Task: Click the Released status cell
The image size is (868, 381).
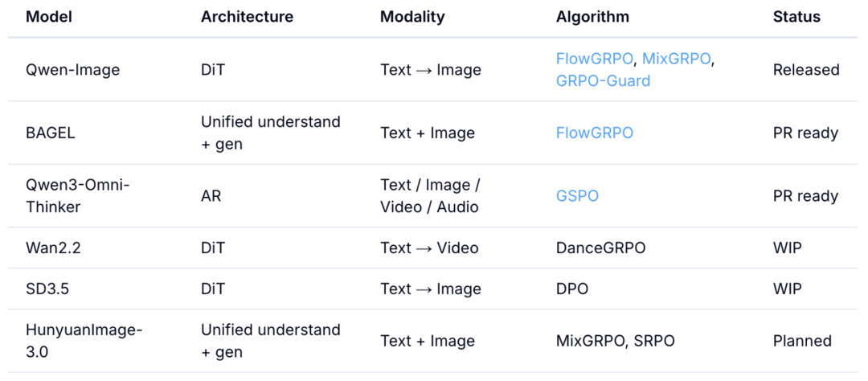Action: point(806,70)
